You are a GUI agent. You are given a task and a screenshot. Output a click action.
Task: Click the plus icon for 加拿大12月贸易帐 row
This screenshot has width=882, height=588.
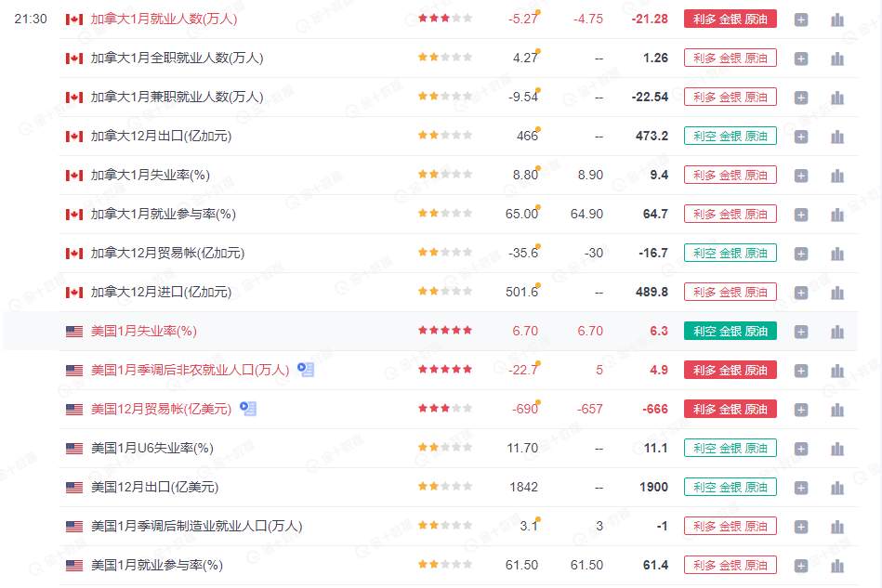pos(801,255)
